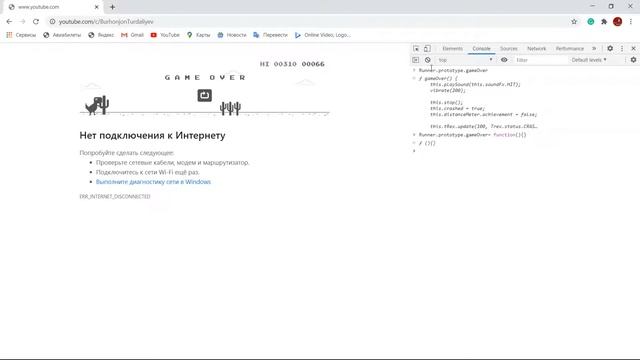
Task: Open console settings gear icon
Action: pos(633,60)
